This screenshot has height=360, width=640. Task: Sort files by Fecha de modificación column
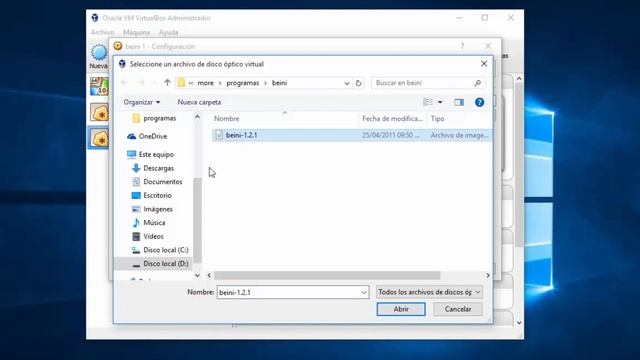coord(393,119)
